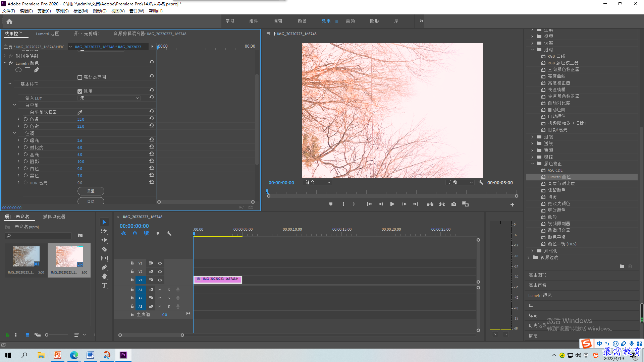Collapse the 白平衡 group
Image resolution: width=644 pixels, height=362 pixels.
(14, 105)
